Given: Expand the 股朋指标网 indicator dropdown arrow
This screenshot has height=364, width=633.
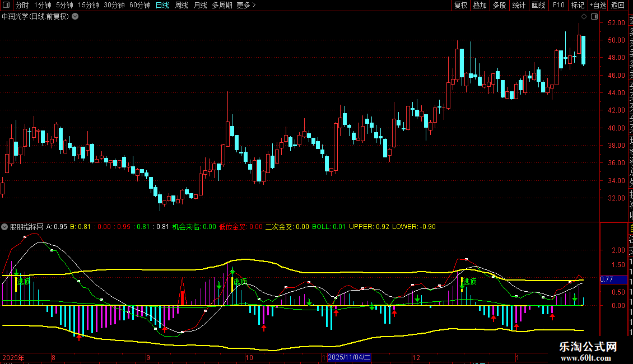Looking at the screenshot, I should [4, 227].
